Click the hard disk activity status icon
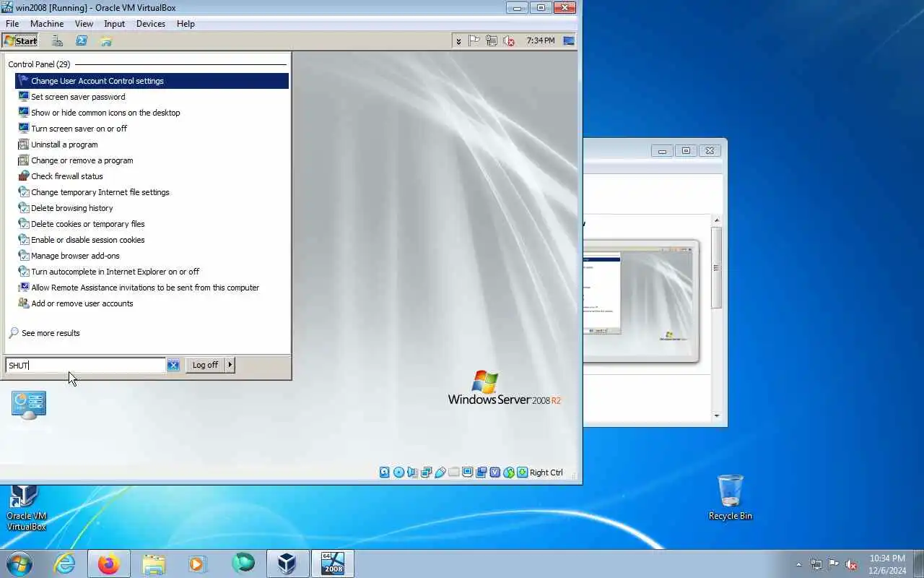This screenshot has height=578, width=924. (x=385, y=473)
